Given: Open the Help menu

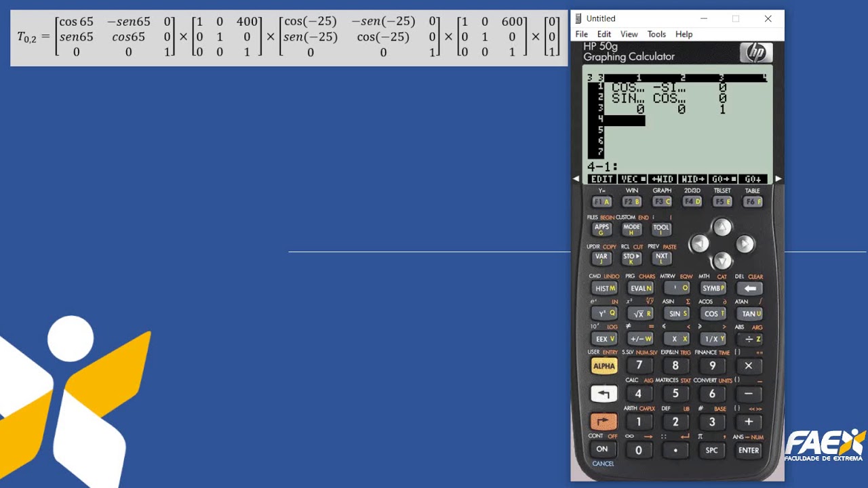Looking at the screenshot, I should point(684,34).
